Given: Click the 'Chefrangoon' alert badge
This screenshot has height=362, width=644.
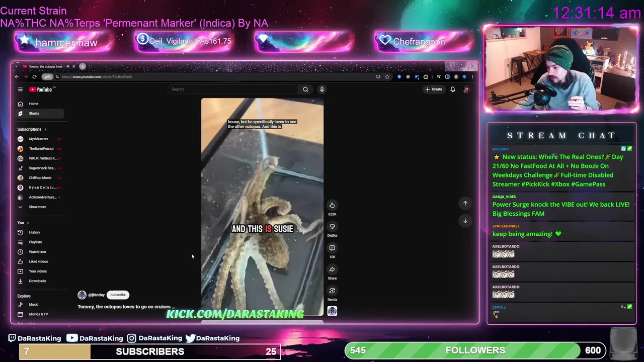Looking at the screenshot, I should [424, 42].
